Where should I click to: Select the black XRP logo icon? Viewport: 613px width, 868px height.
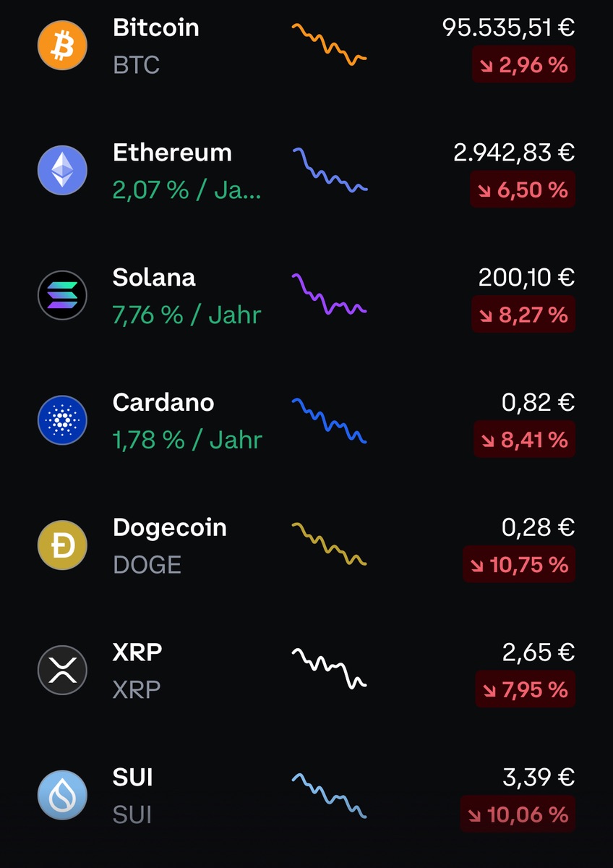coord(62,671)
